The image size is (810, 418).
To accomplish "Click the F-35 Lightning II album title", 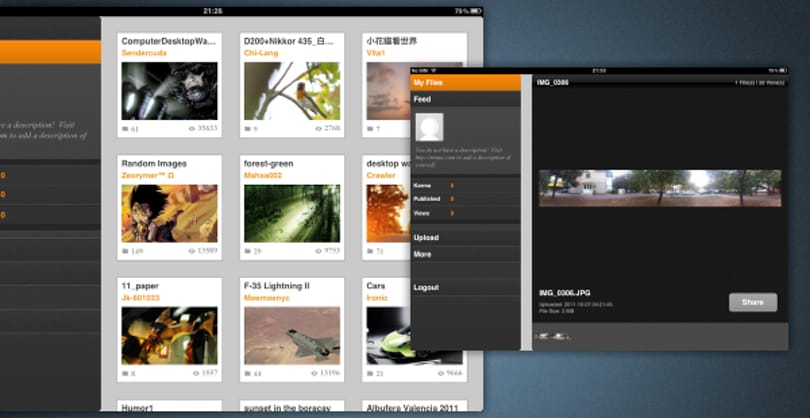I will point(277,286).
